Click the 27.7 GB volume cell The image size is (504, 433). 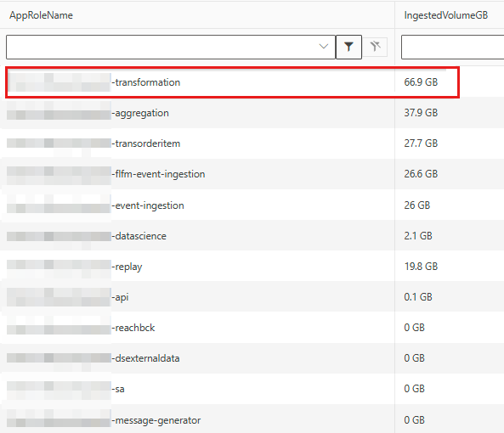[x=421, y=143]
